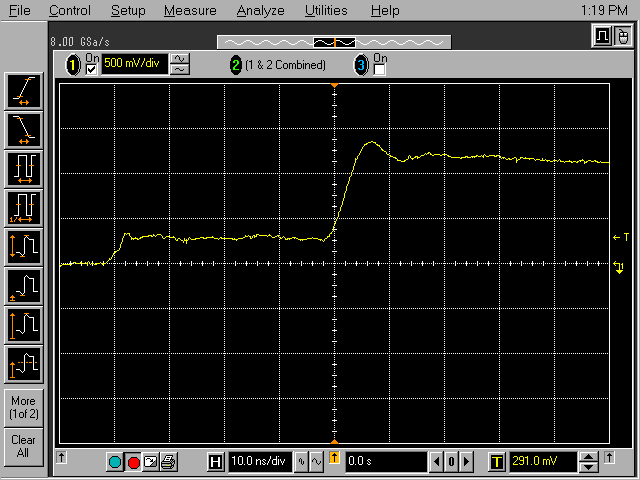Click the channel 3 blue number button
The width and height of the screenshot is (640, 480).
tap(360, 64)
